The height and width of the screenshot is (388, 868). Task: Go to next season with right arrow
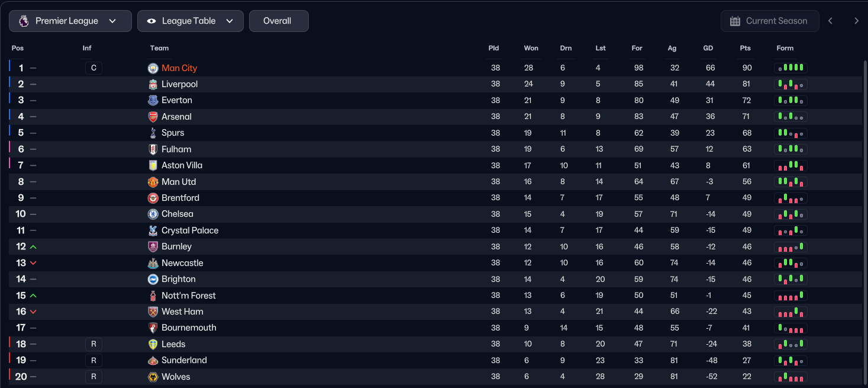pos(856,21)
